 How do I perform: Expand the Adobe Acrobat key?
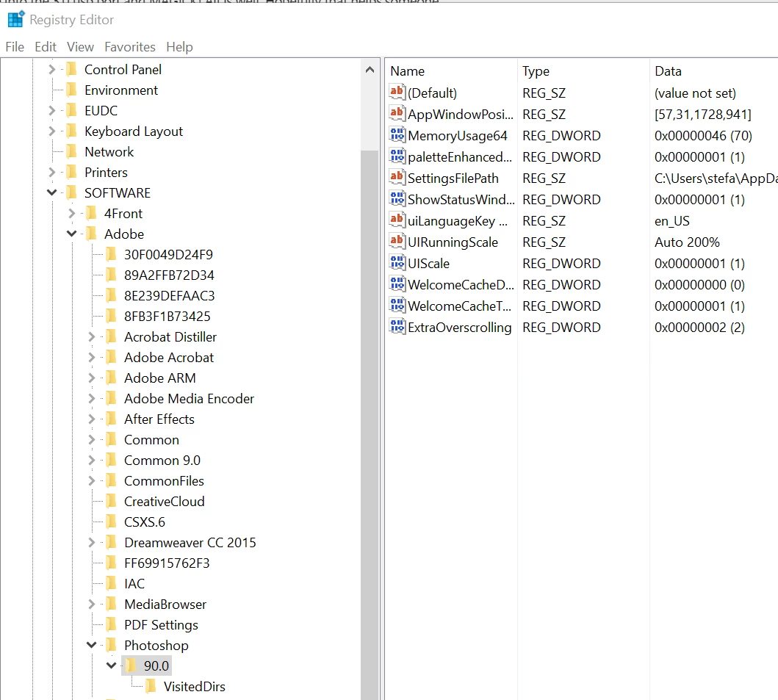tap(92, 357)
